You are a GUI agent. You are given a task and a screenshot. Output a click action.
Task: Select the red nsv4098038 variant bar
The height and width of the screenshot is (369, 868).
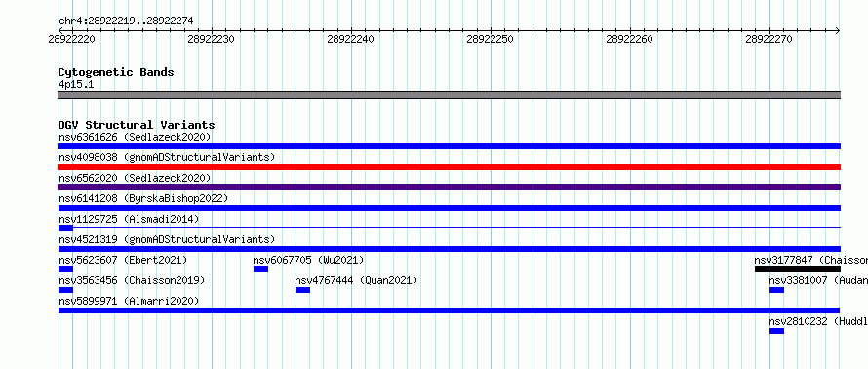[449, 167]
